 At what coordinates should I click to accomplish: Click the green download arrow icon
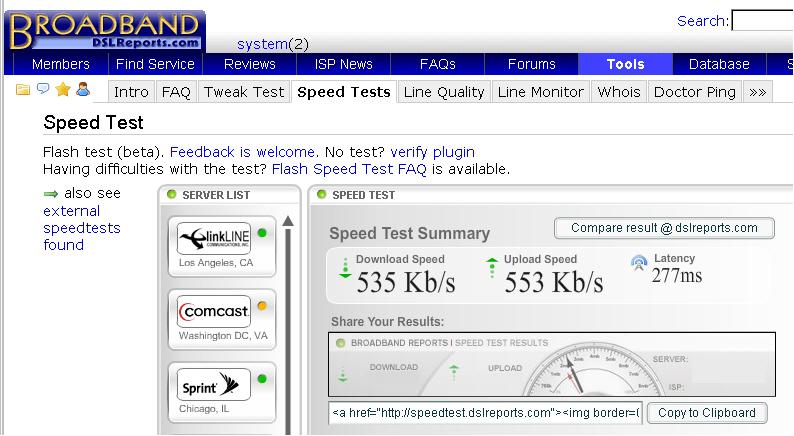(x=345, y=268)
